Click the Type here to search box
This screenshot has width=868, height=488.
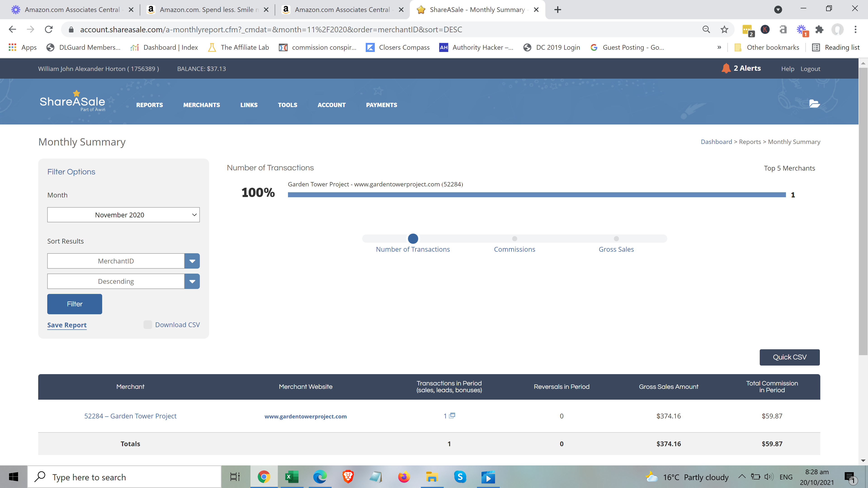coord(124,477)
